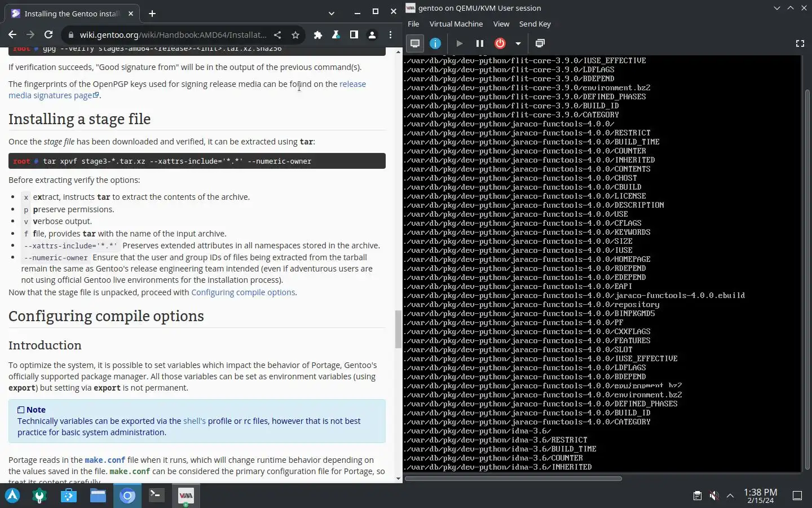Share the wiki page via address bar
Image resolution: width=812 pixels, height=508 pixels.
pos(277,35)
